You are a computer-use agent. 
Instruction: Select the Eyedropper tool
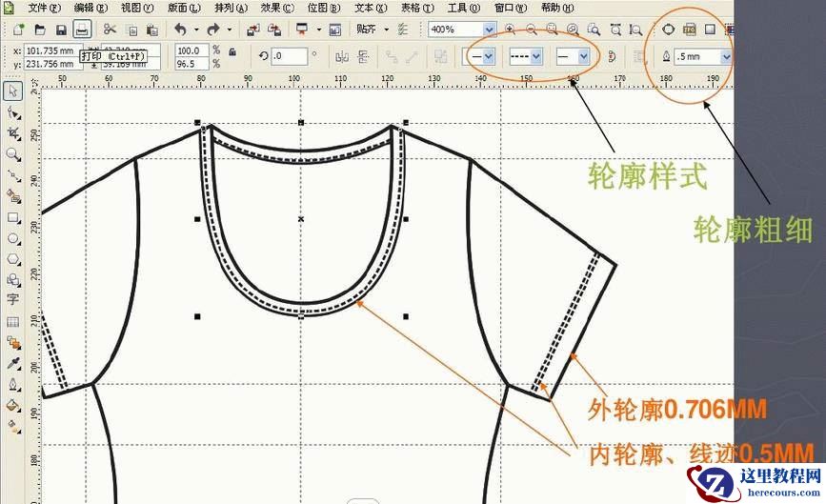click(13, 363)
